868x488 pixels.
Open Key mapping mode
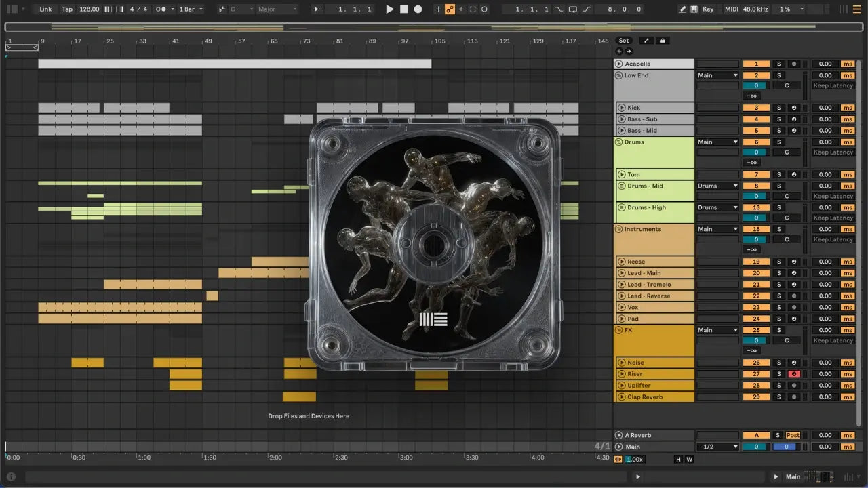(x=708, y=9)
